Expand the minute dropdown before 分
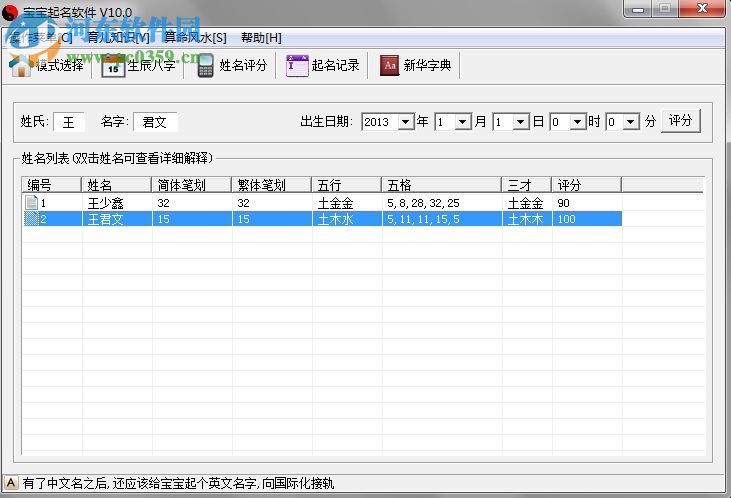 coord(630,122)
